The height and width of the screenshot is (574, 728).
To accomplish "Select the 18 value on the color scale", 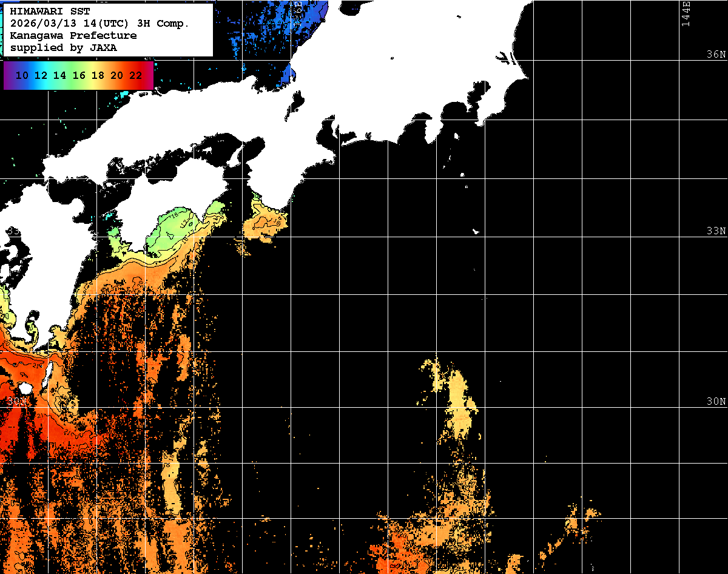I will coord(98,76).
